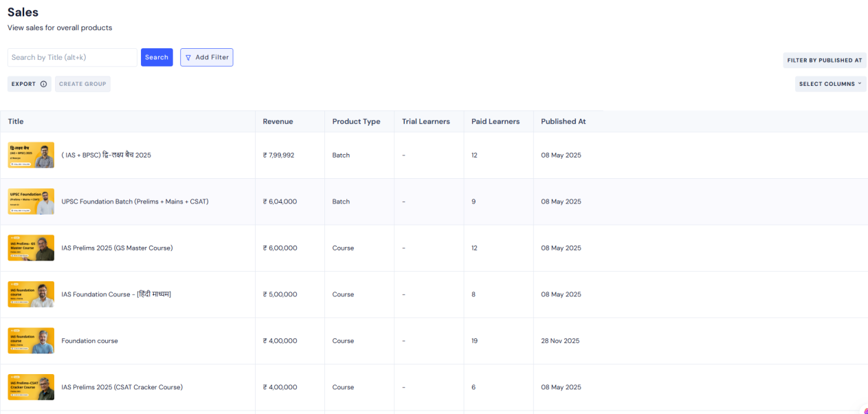868x414 pixels.
Task: Click the funnel icon in Add Filter
Action: click(188, 58)
